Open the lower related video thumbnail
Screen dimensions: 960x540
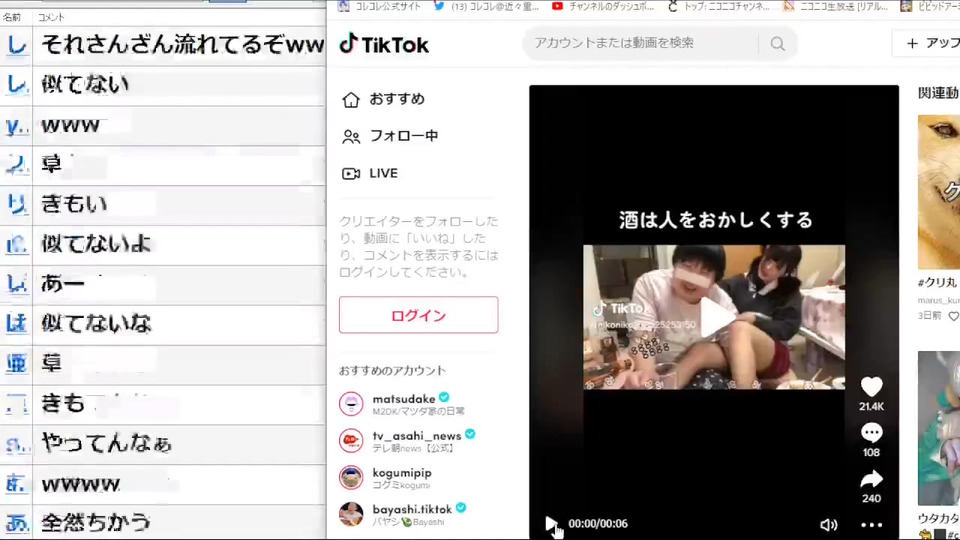click(x=939, y=427)
